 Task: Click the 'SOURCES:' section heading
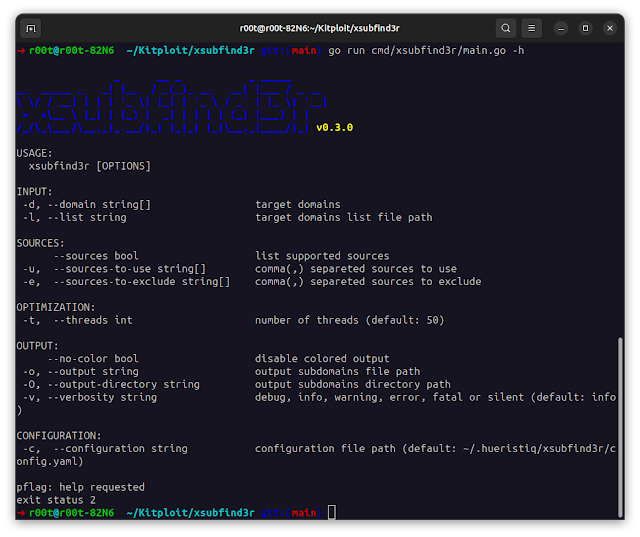pyautogui.click(x=40, y=243)
